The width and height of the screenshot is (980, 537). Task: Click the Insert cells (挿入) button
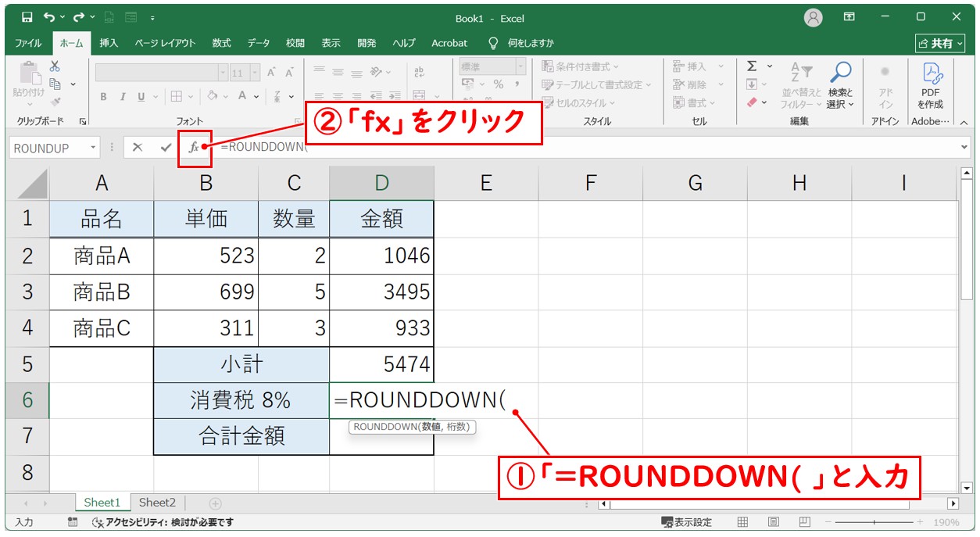pos(691,66)
